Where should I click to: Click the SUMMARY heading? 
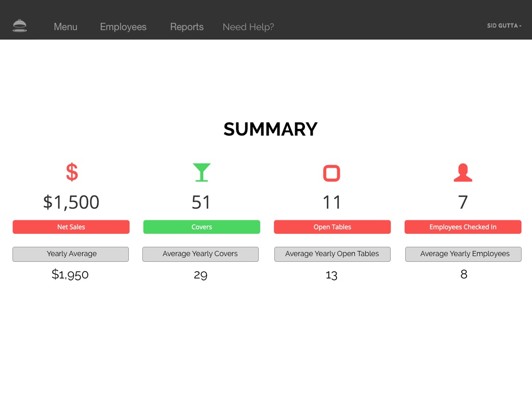point(270,129)
